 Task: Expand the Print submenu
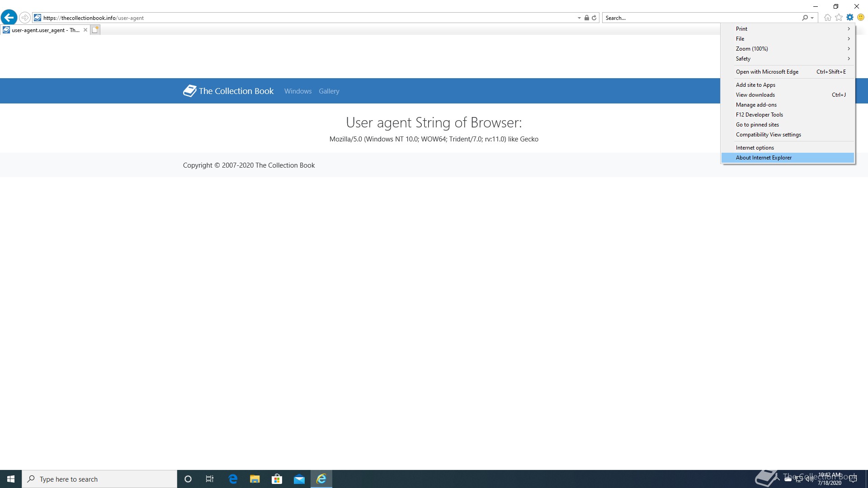pos(788,28)
